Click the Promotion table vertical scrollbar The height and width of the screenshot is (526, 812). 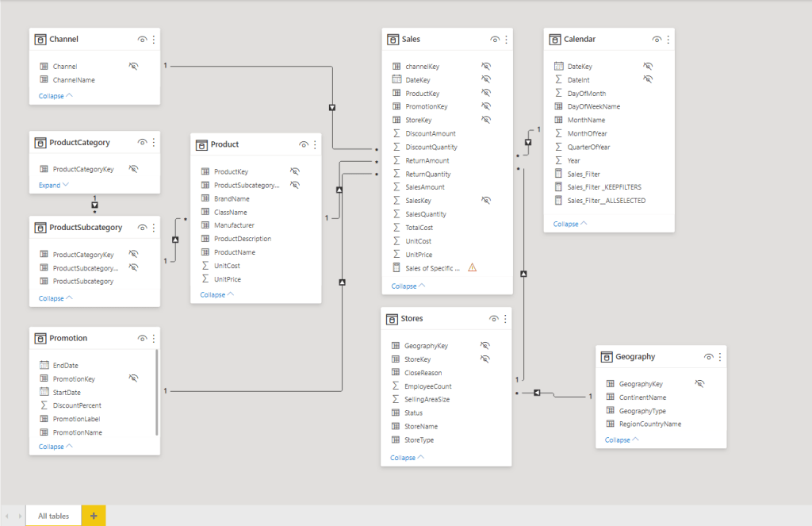click(x=157, y=393)
